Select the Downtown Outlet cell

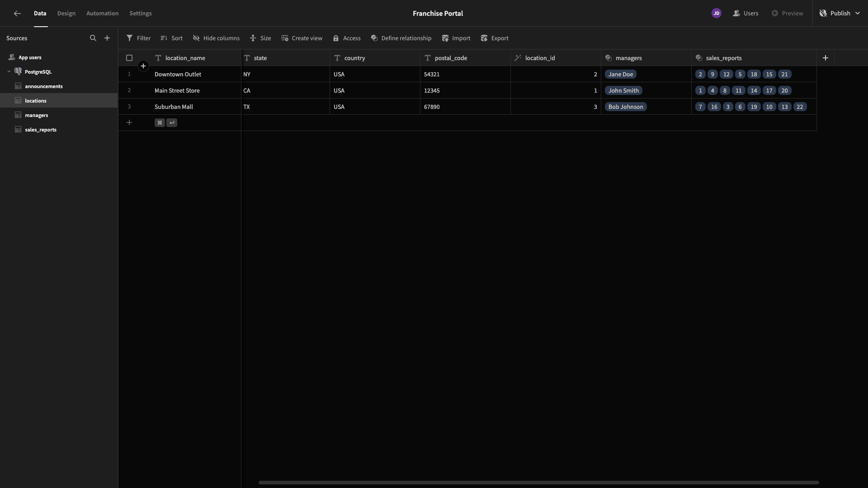coord(196,74)
